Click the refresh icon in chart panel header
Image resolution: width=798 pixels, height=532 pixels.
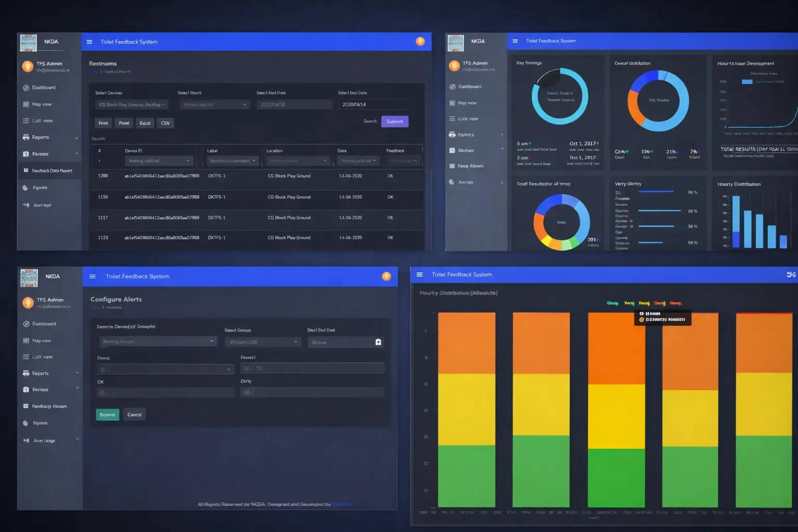791,275
